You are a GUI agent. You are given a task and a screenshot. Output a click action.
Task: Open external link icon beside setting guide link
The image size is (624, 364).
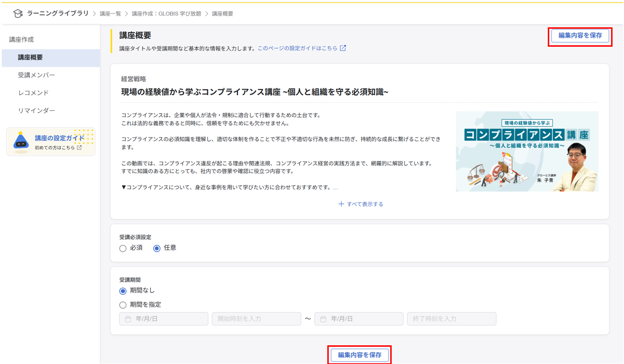tap(343, 48)
